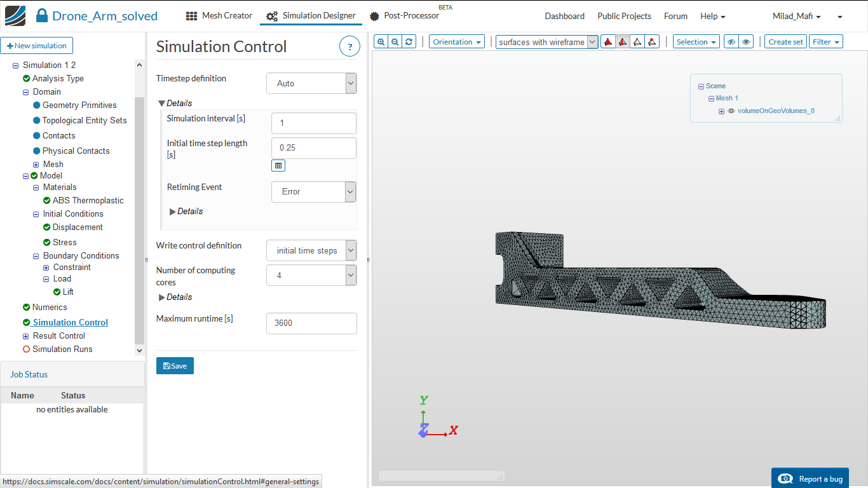Click the Save button
This screenshot has width=868, height=488.
pos(175,366)
